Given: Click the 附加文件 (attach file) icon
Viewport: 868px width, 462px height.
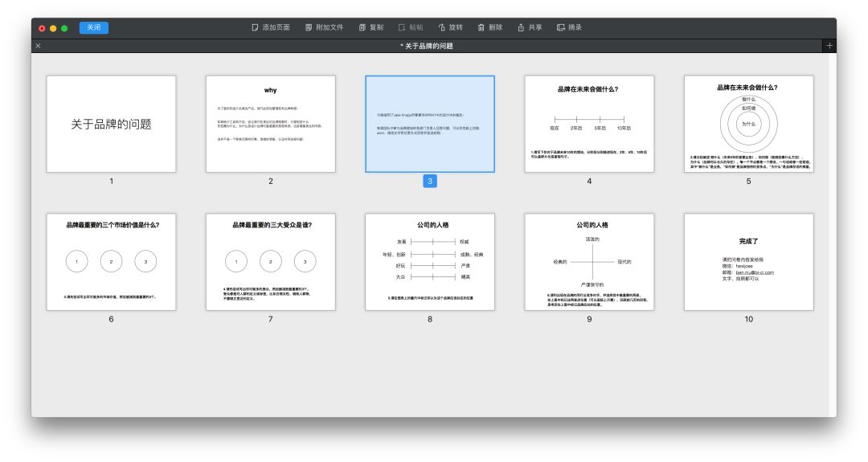Looking at the screenshot, I should (x=309, y=27).
